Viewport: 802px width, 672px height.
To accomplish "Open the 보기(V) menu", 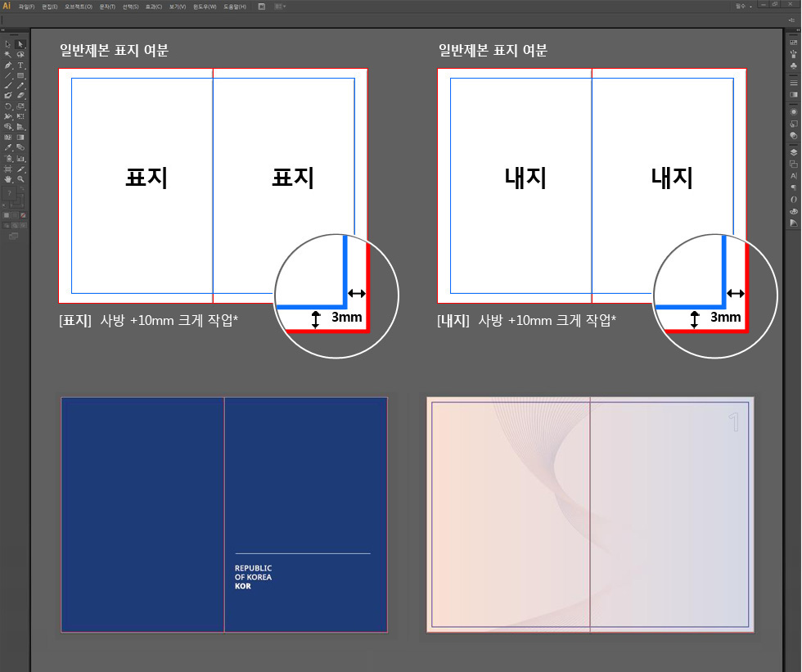I will point(178,7).
